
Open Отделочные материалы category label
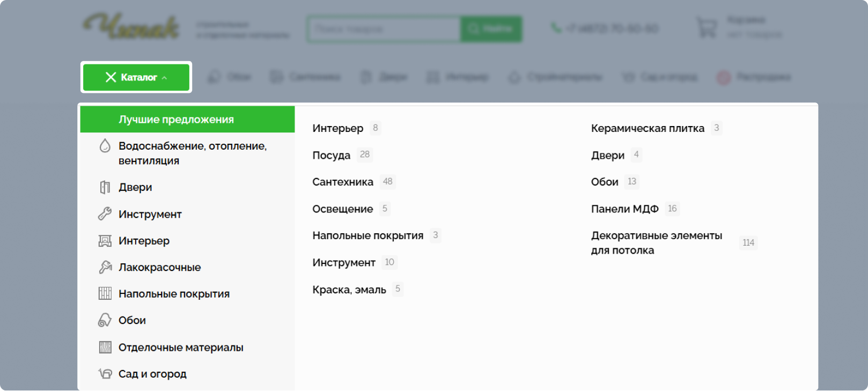[x=181, y=348]
